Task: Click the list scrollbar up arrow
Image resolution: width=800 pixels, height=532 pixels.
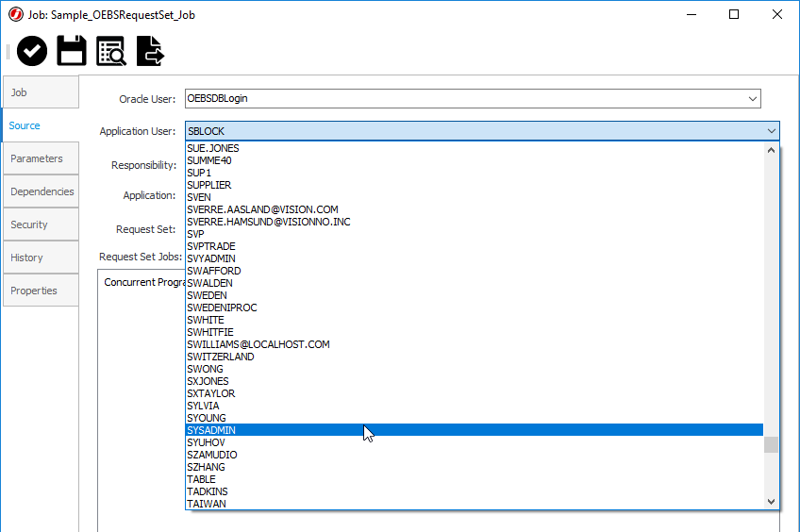Action: 771,150
